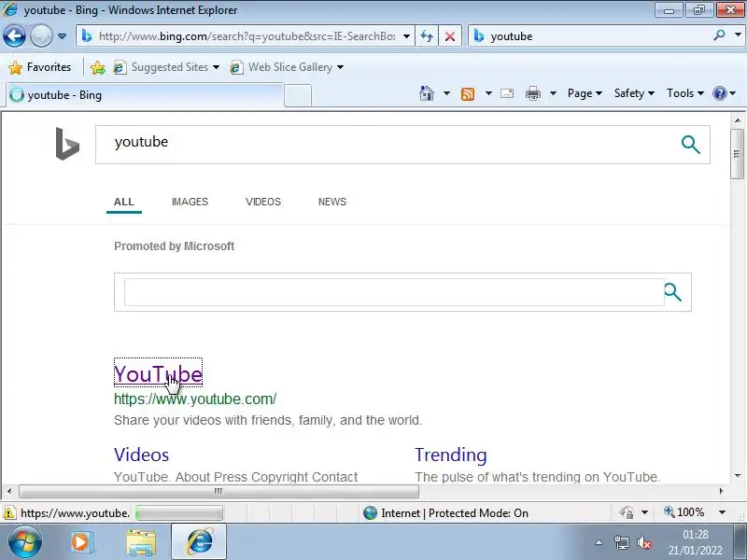Viewport: 747px width, 560px height.
Task: Click Internet | Protected Mode: On status
Action: pos(446,512)
